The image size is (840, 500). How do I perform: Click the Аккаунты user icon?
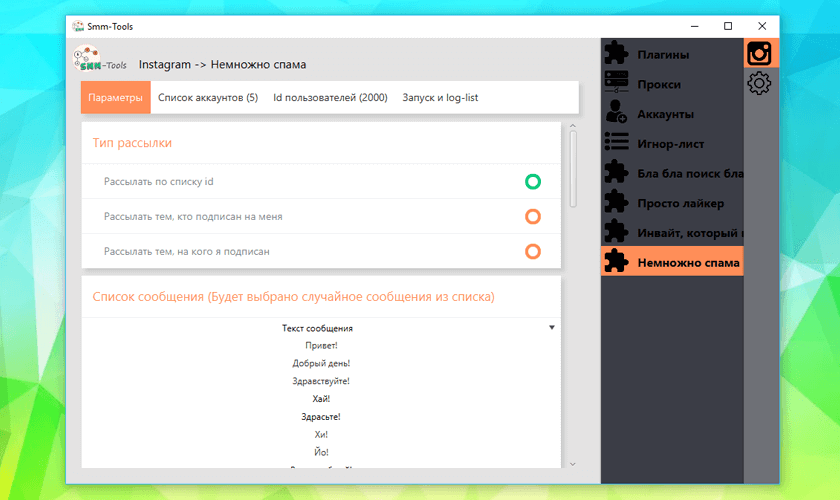(617, 114)
